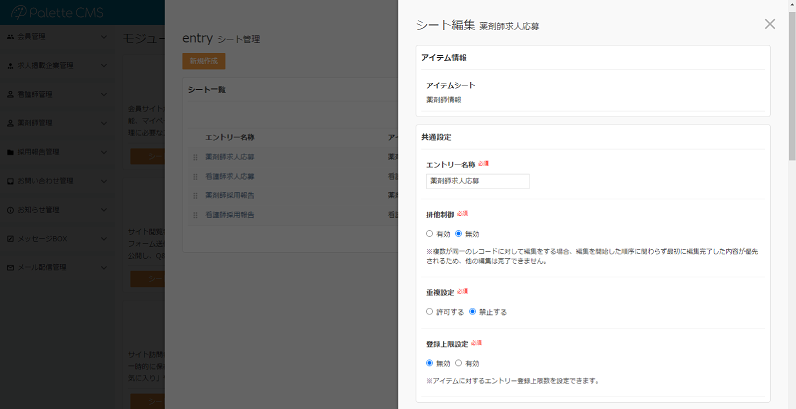796x409 pixels.
Task: Click the 新規作成 button
Action: [204, 61]
